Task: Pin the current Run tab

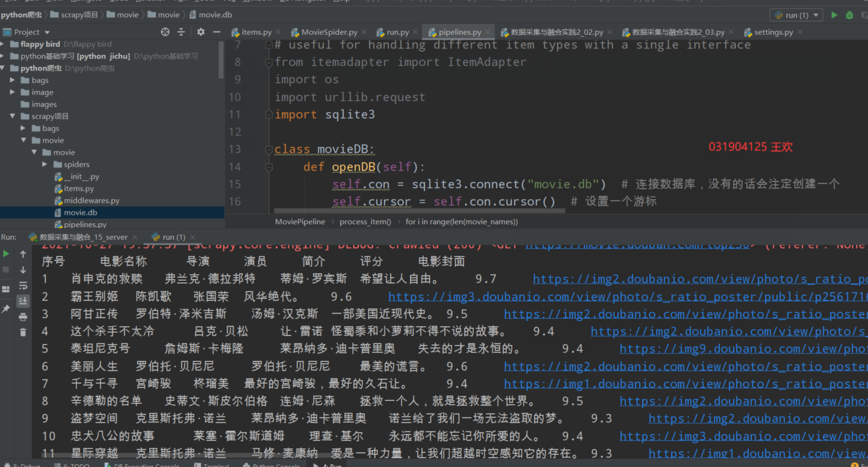Action: (x=6, y=309)
